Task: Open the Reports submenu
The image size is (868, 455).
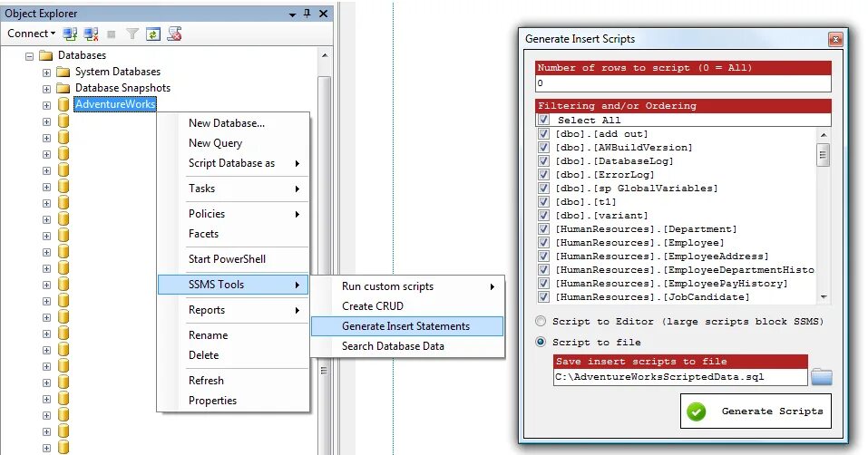Action: (x=233, y=310)
